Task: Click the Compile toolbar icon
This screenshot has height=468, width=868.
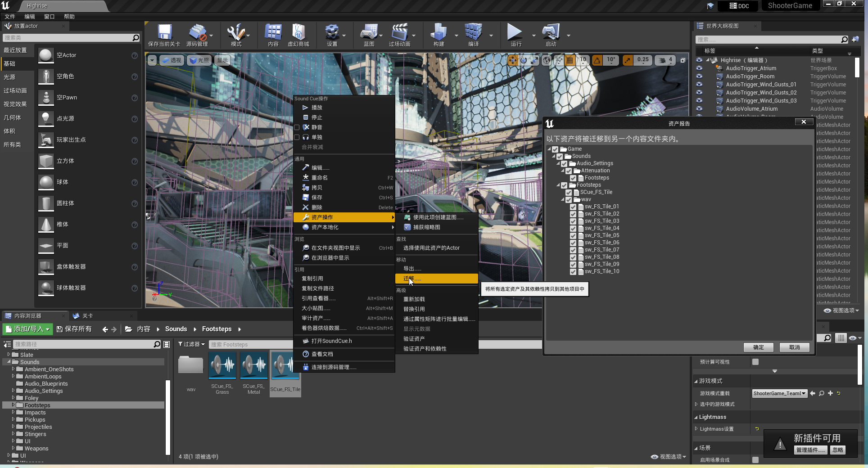Action: click(473, 32)
